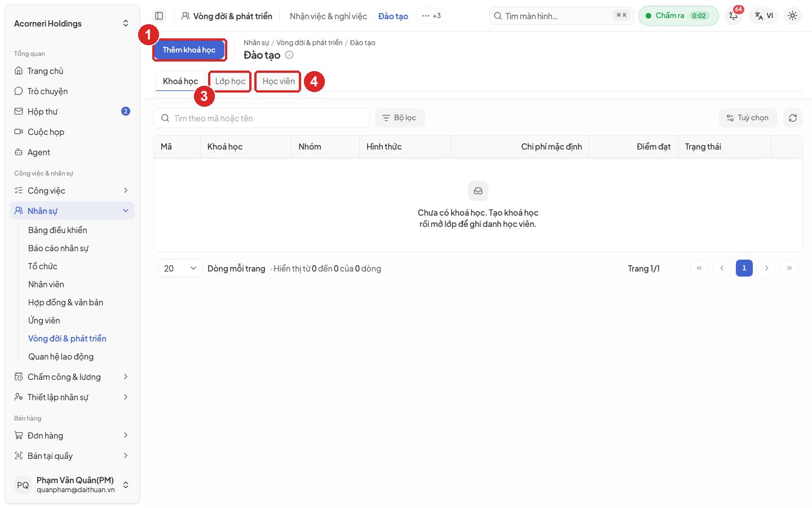Open the Tuỳ chọn options button

748,118
